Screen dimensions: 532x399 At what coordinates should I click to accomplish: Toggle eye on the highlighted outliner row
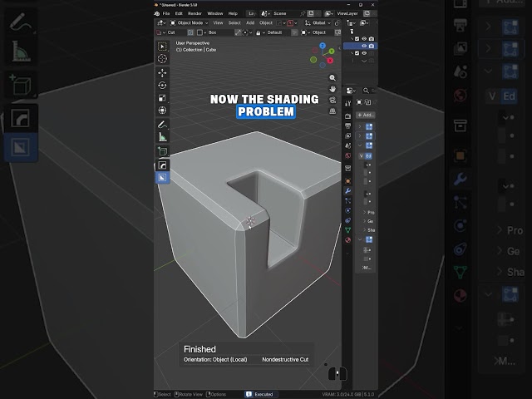[364, 46]
